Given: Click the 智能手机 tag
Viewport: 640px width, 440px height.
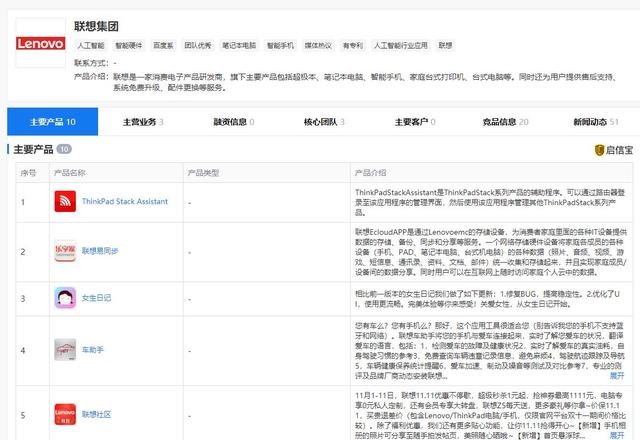Looking at the screenshot, I should tap(281, 45).
